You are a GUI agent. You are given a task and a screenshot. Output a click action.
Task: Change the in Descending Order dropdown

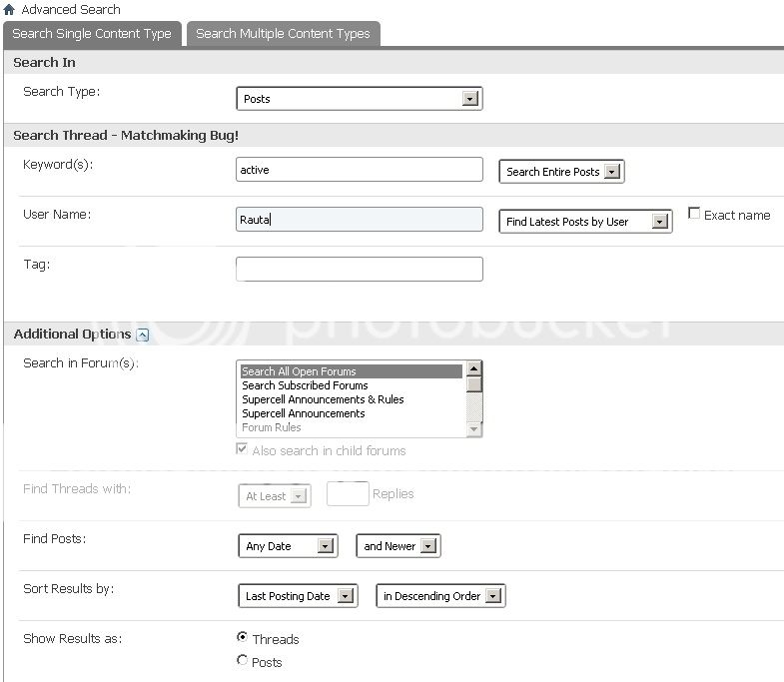click(440, 596)
